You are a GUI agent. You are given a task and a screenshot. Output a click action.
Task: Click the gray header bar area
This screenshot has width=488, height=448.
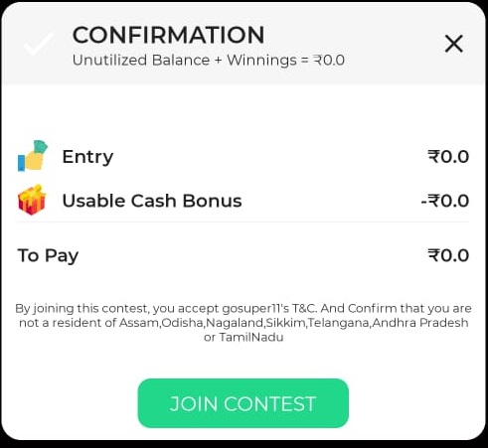tap(244, 43)
